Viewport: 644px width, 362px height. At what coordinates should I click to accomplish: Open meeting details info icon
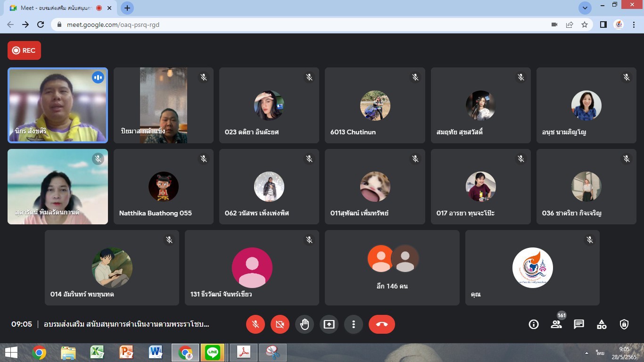pos(534,324)
